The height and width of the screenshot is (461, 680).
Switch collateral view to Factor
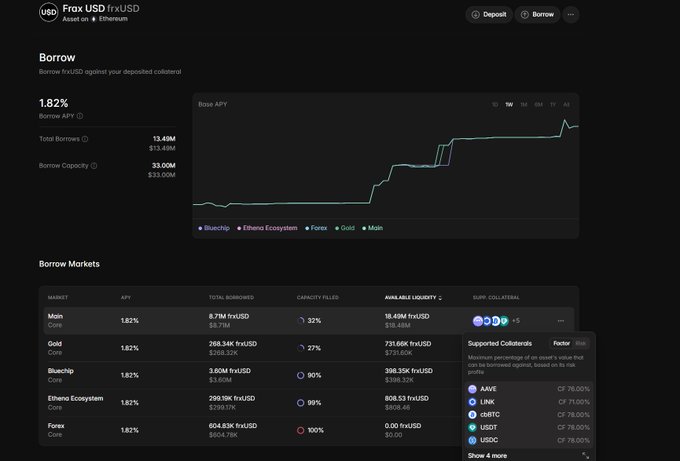point(561,343)
